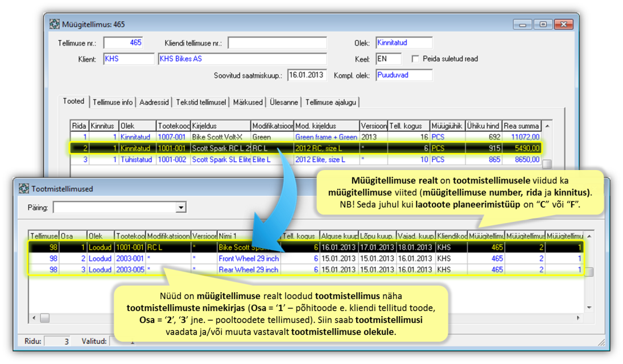Click required date 18.01.2013 cell

(415, 247)
